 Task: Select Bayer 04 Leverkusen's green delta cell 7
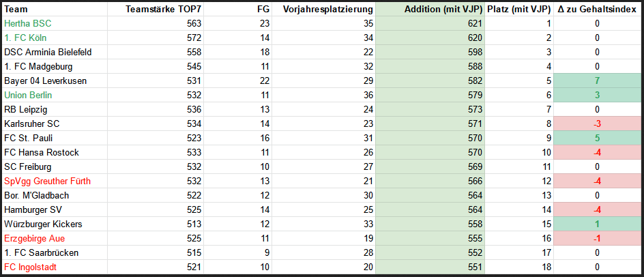tap(597, 81)
